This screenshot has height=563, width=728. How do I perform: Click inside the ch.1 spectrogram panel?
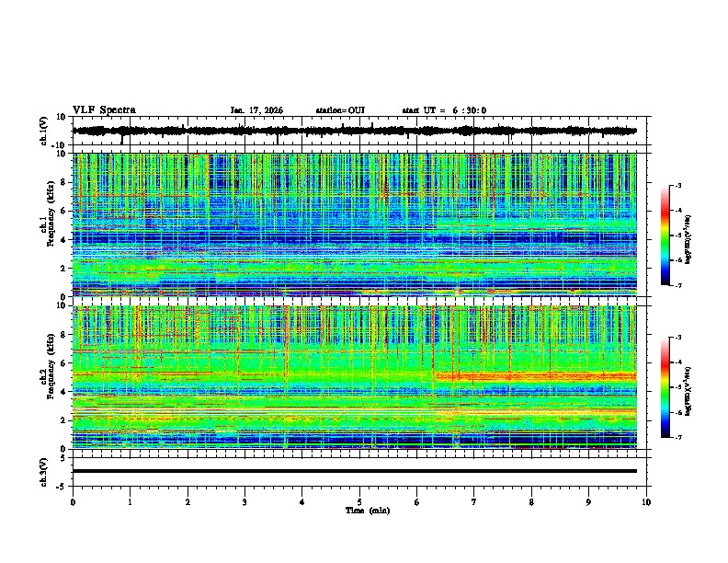coord(354,224)
